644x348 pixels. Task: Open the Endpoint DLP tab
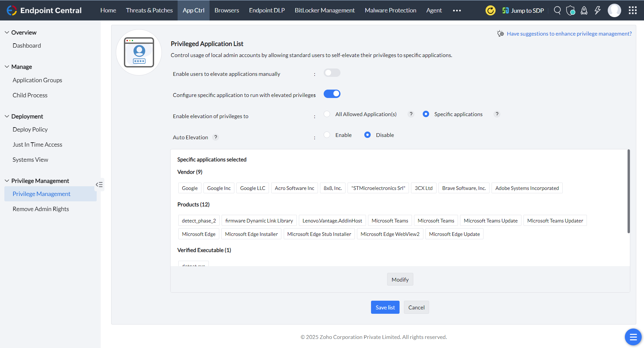267,10
